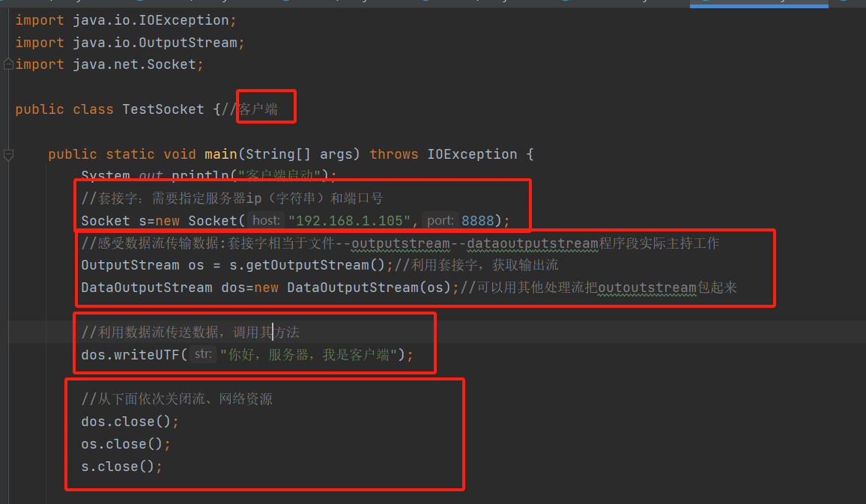Place cursor on TestSocket class name
This screenshot has height=504, width=866.
click(x=163, y=109)
